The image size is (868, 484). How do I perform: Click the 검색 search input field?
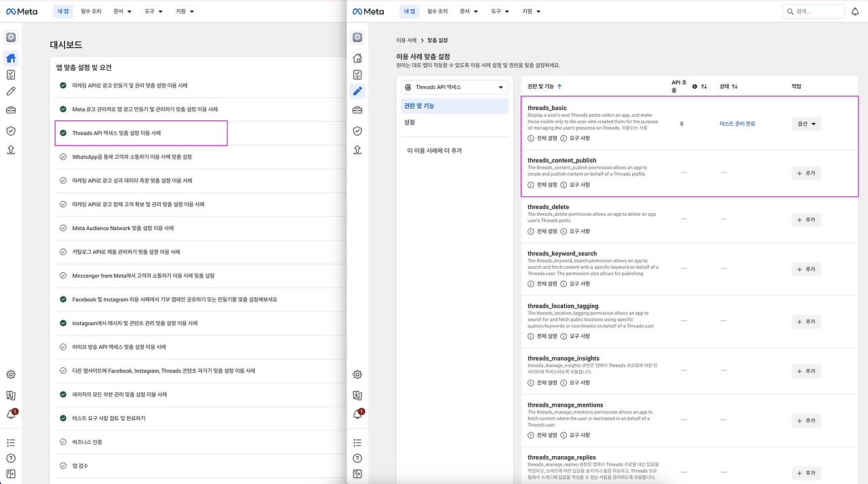tap(812, 12)
